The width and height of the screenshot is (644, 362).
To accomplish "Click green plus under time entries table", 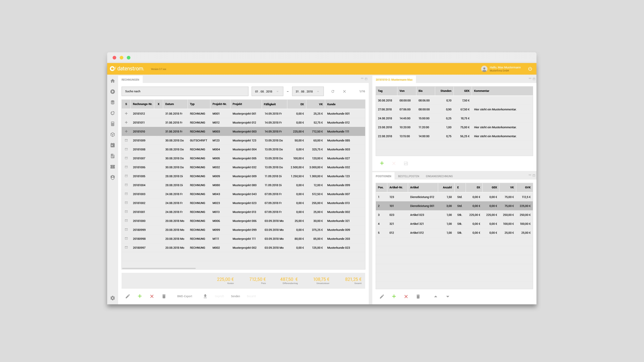I will tap(382, 163).
